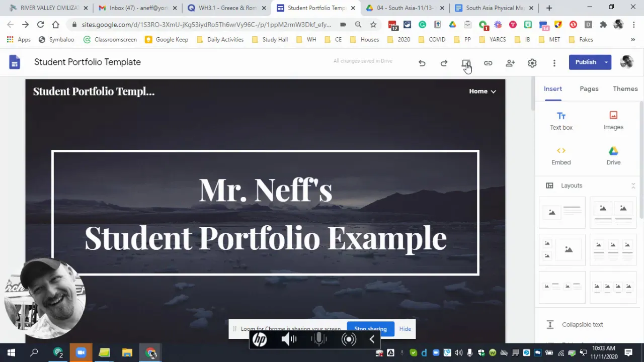644x362 pixels.
Task: Choose the single image with text layout
Action: (x=562, y=212)
